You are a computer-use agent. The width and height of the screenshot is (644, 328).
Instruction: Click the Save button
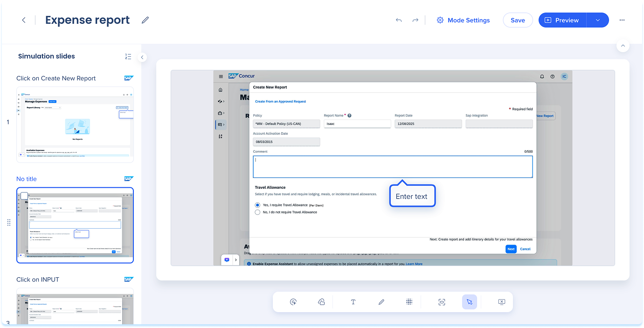pos(518,20)
